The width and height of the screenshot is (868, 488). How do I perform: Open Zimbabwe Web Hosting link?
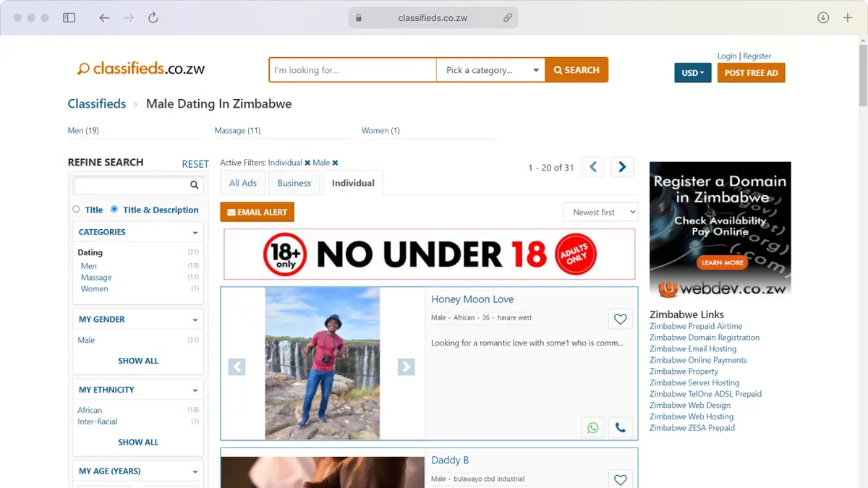click(692, 416)
